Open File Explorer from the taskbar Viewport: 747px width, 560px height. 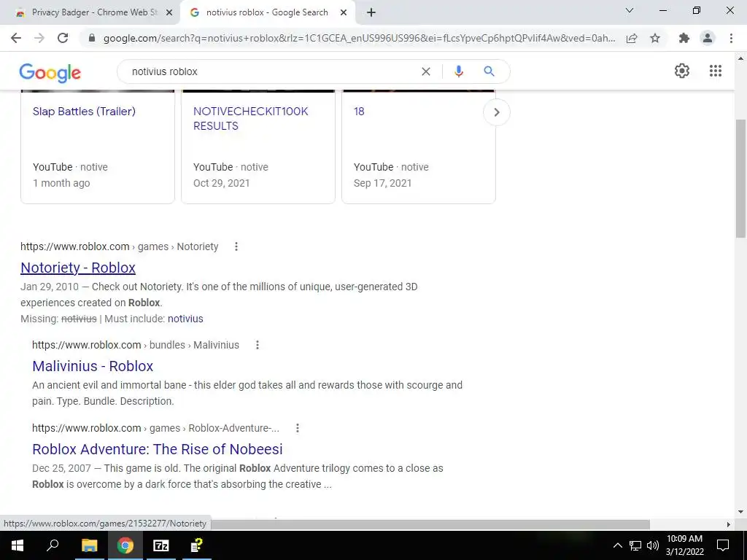(x=89, y=545)
